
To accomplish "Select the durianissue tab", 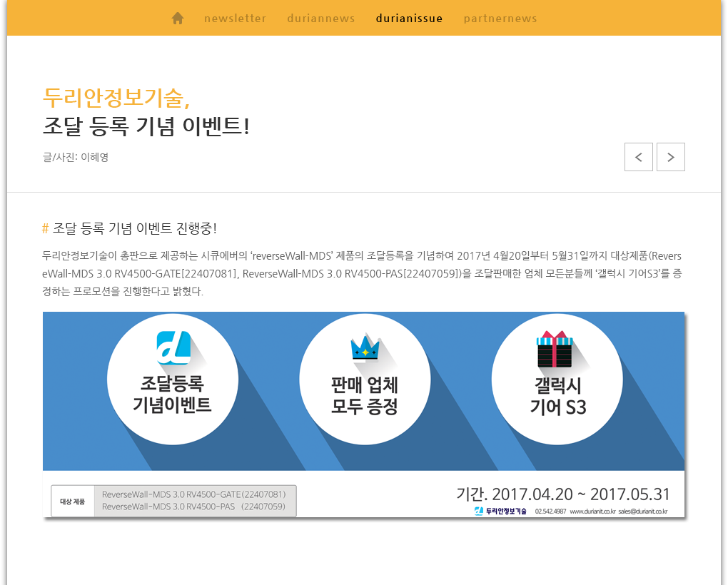I will point(409,19).
